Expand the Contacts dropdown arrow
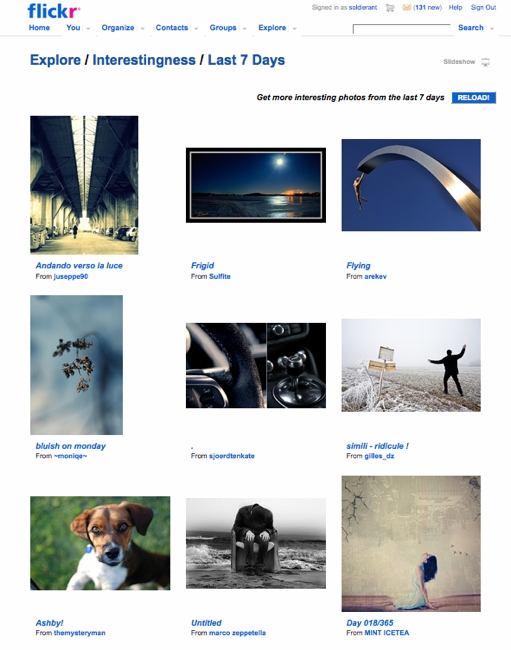511x650 pixels. pos(196,29)
